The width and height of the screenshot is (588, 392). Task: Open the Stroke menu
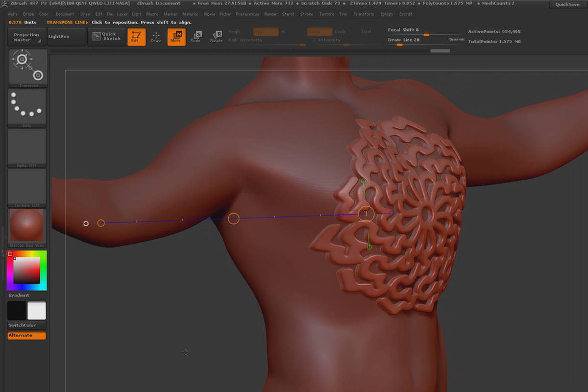point(307,14)
